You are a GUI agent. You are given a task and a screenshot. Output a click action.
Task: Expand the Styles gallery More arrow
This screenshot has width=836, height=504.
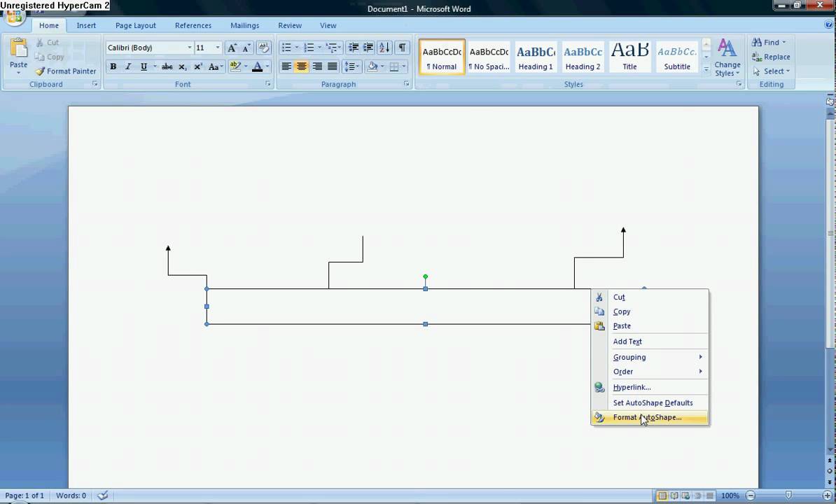coord(706,69)
